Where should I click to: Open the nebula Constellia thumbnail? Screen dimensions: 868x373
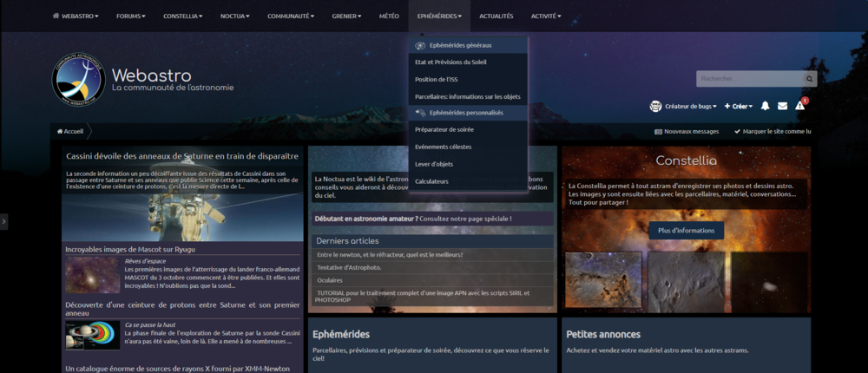coord(603,280)
